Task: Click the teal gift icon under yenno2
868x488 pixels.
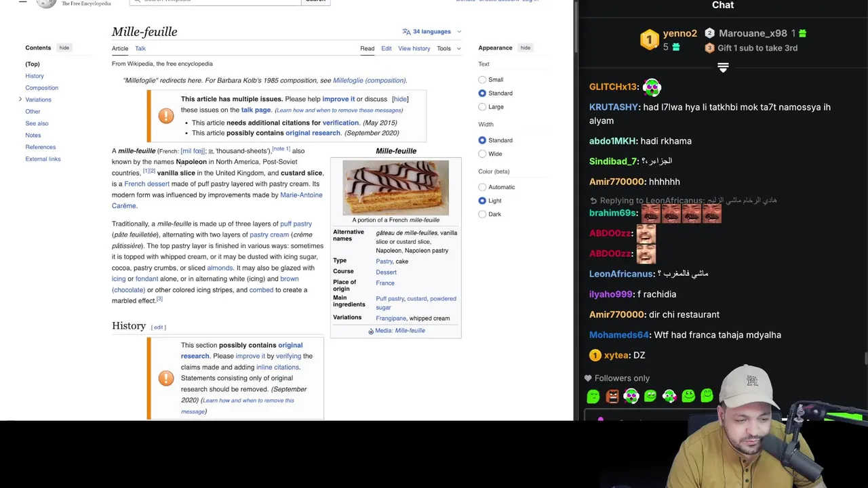Action: coord(675,47)
